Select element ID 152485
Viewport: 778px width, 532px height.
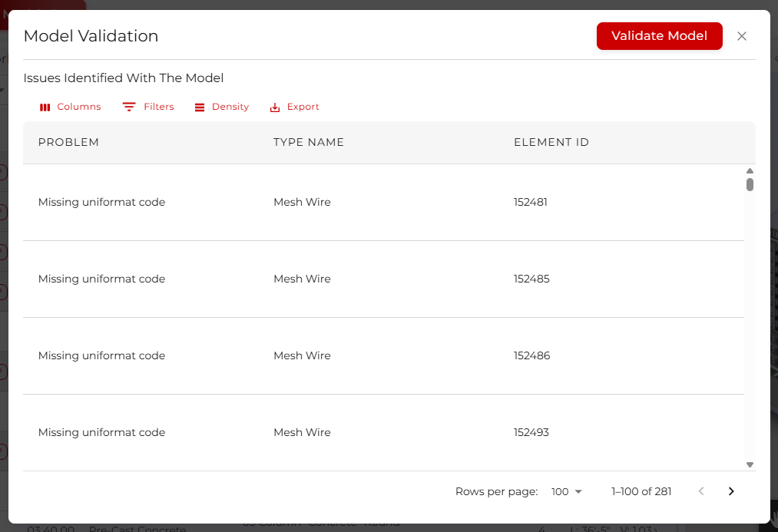(531, 279)
